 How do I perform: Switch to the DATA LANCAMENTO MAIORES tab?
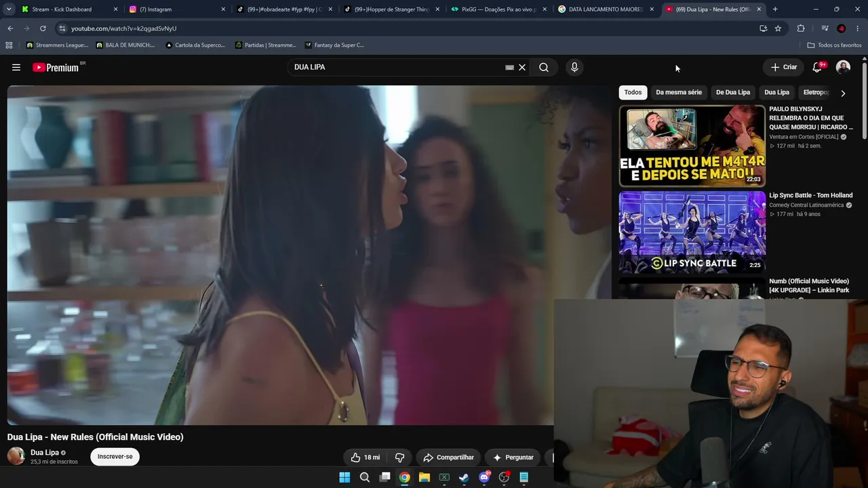pyautogui.click(x=605, y=9)
